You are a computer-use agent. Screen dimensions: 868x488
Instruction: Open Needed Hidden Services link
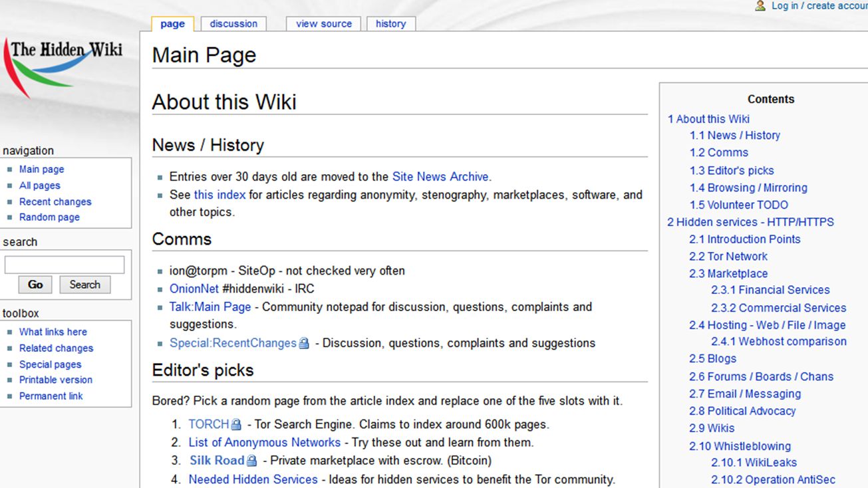(253, 479)
